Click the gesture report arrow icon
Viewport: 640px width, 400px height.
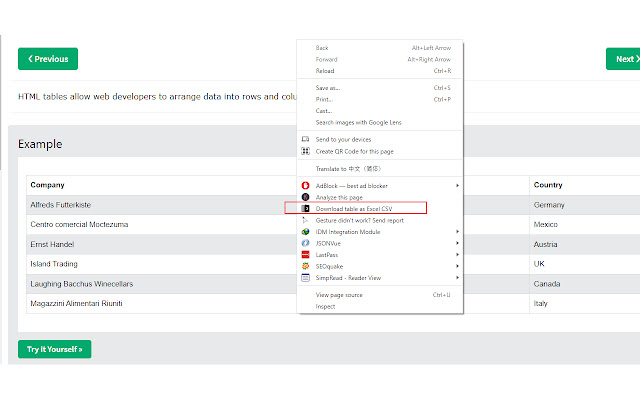tap(305, 220)
